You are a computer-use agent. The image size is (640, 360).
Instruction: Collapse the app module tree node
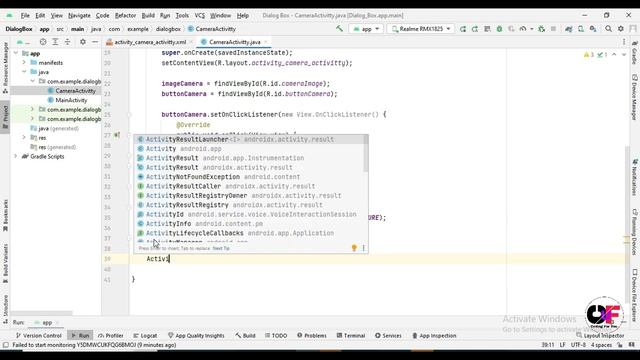pos(16,53)
